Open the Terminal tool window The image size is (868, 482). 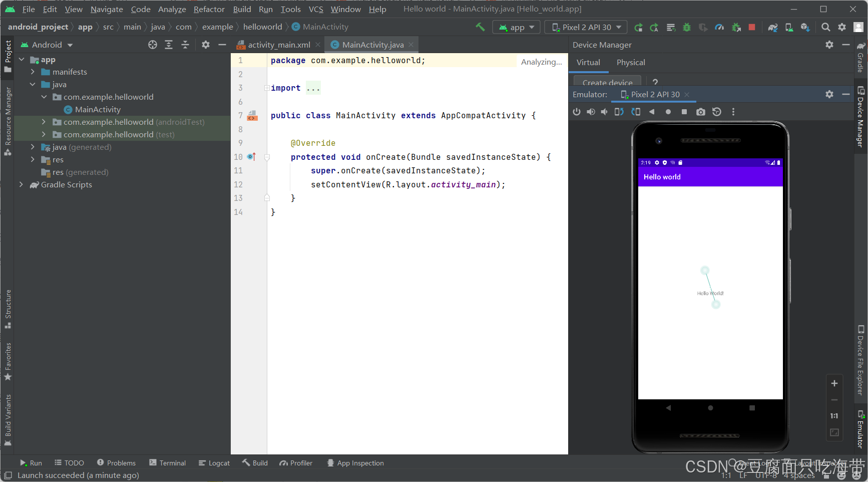pos(167,463)
